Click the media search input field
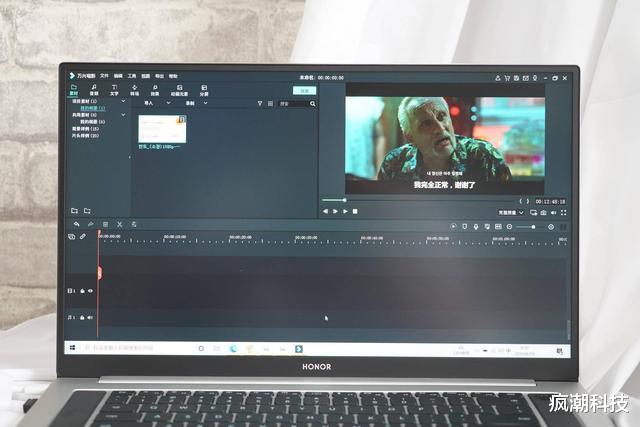Screen dimensions: 640x427 click(x=293, y=104)
